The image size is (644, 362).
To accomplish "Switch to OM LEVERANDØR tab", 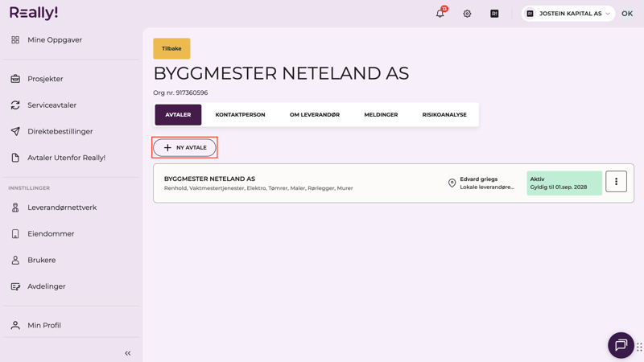I will (x=315, y=114).
